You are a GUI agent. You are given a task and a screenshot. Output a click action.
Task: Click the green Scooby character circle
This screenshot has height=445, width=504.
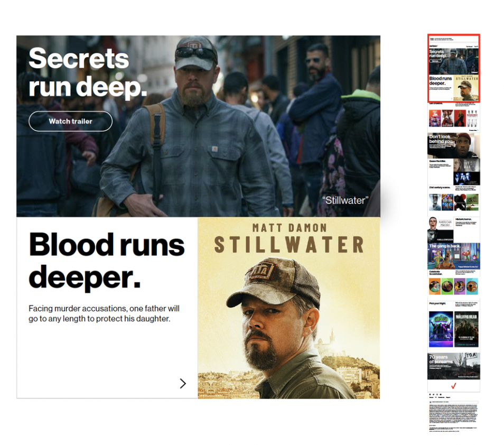pos(447,286)
